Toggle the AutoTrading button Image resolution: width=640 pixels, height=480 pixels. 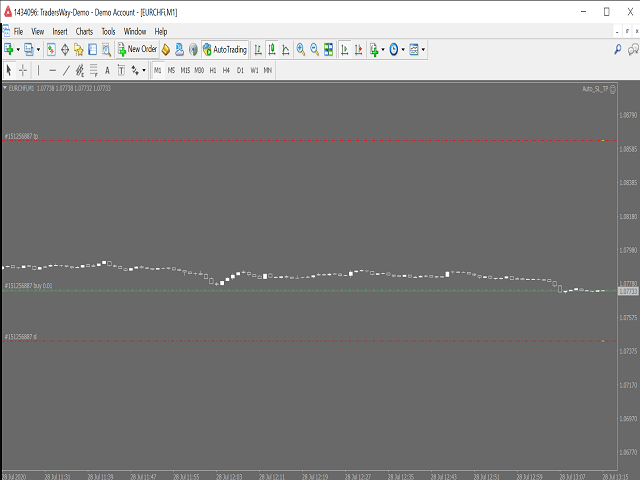tap(225, 49)
